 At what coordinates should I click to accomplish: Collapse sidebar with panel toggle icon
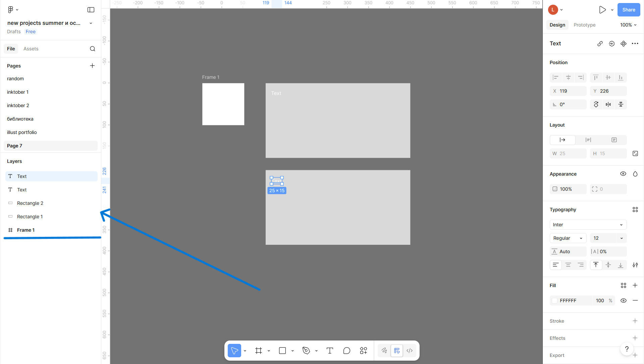[x=91, y=10]
